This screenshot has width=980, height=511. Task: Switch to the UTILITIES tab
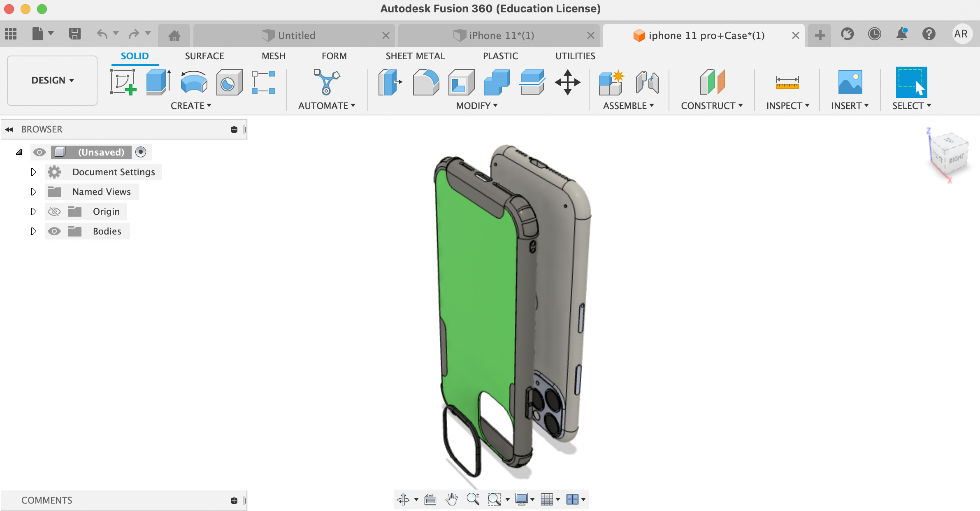(x=575, y=56)
